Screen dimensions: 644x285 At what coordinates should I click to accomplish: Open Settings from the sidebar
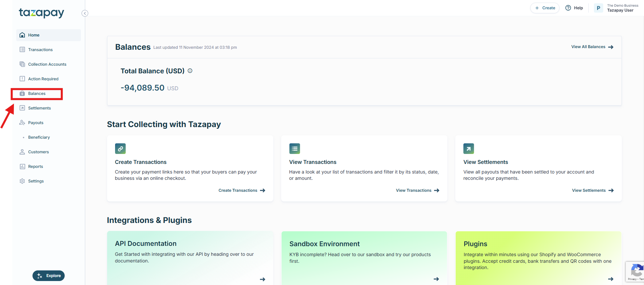48,181
